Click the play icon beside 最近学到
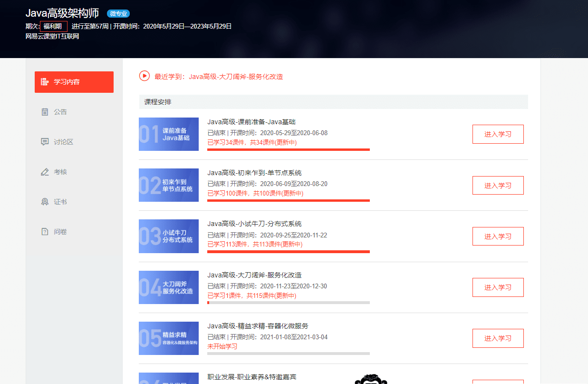 click(145, 76)
